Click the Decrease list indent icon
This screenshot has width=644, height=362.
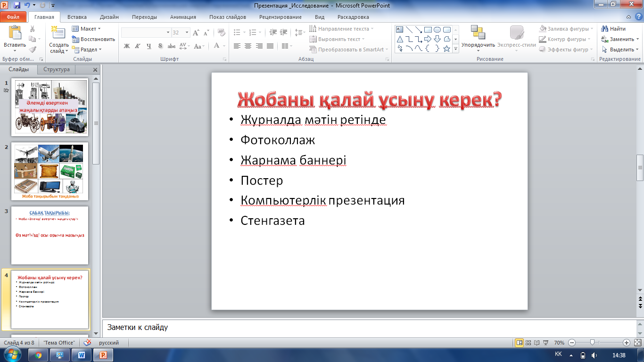pyautogui.click(x=272, y=33)
